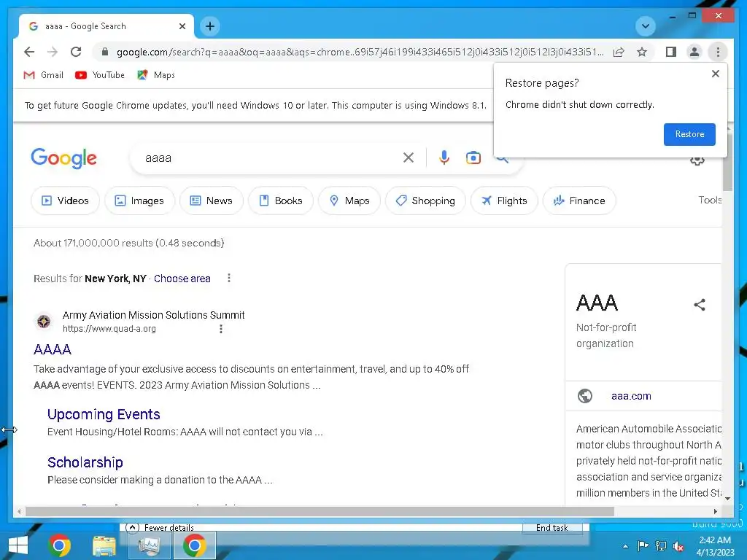
Task: Click the Choose area link
Action: click(x=182, y=279)
